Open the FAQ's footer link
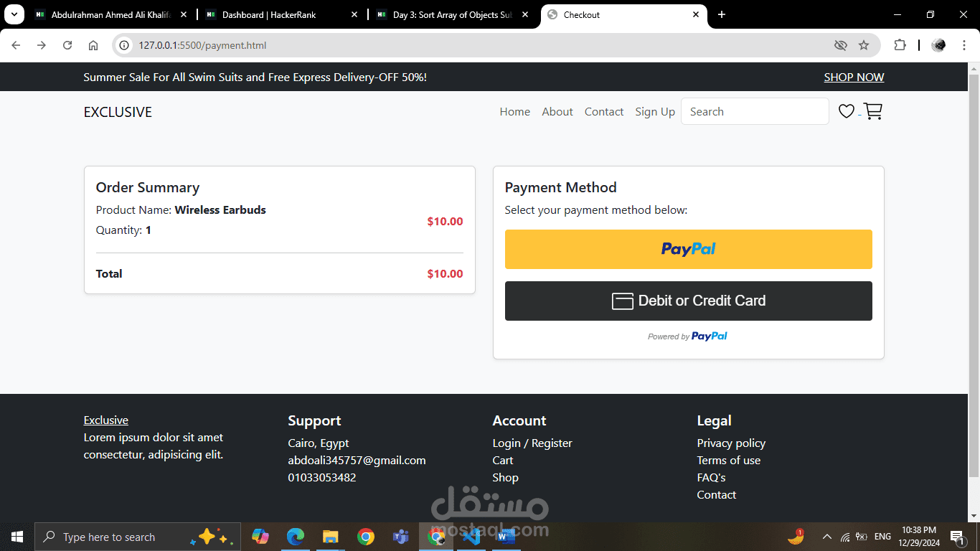This screenshot has width=980, height=551. click(x=711, y=477)
